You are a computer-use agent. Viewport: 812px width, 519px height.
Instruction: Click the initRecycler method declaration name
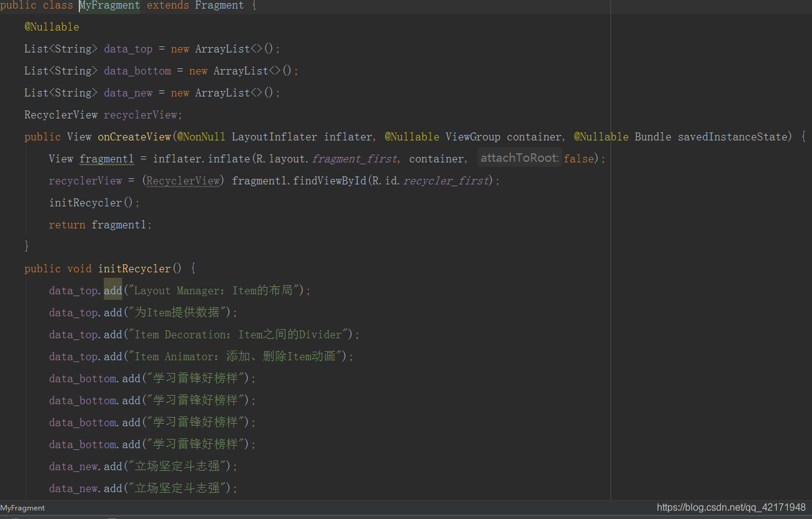point(134,269)
